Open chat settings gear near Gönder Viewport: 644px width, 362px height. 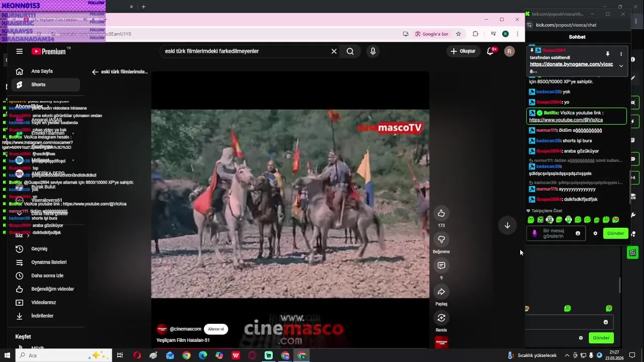(595, 233)
